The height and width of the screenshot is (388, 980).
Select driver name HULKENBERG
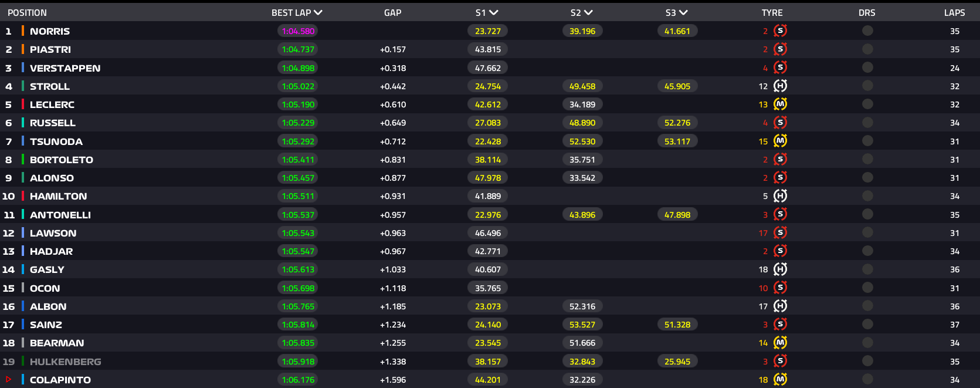click(65, 362)
